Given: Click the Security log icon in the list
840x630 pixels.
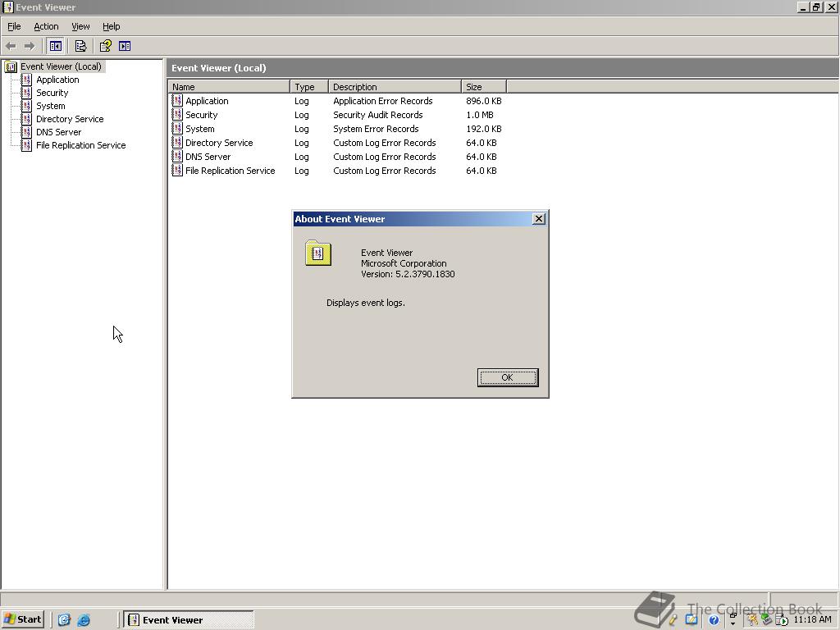Looking at the screenshot, I should coord(177,115).
